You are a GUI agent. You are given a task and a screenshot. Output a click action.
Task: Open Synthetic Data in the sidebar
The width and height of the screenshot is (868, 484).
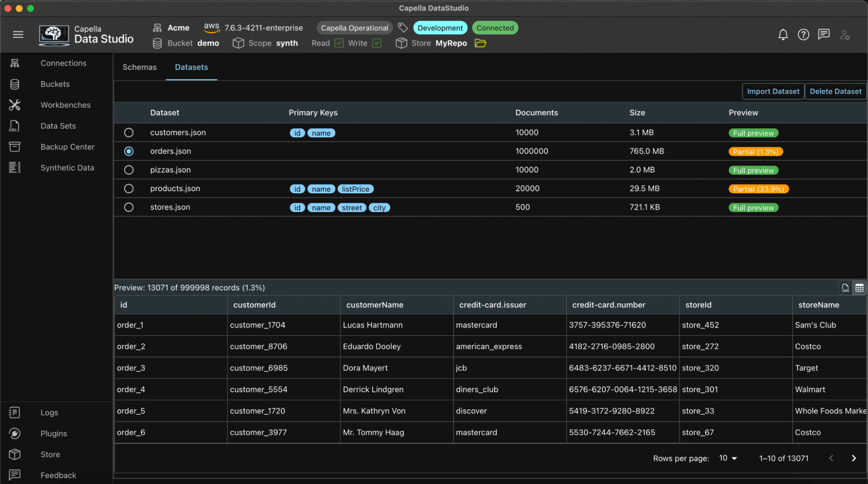click(x=67, y=168)
